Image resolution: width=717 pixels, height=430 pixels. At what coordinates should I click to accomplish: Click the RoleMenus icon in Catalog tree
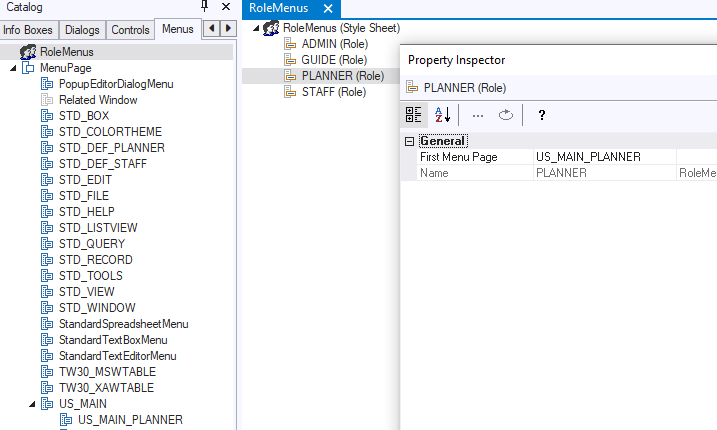coord(28,51)
